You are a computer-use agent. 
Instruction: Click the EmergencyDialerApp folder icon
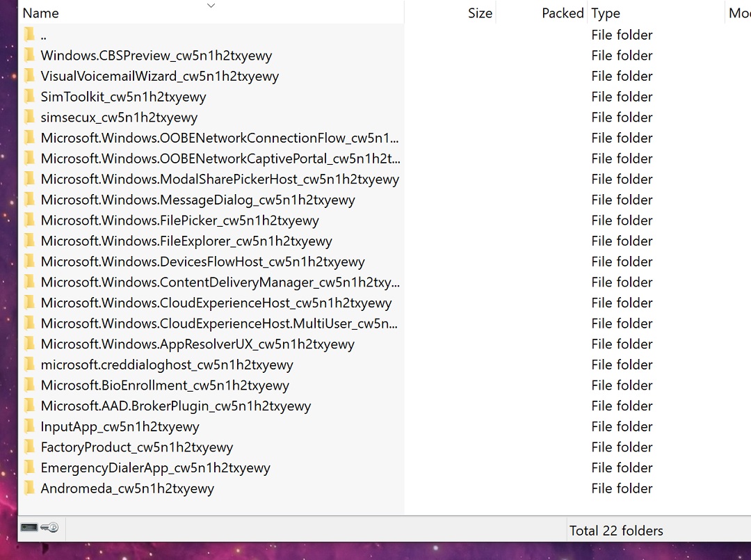point(29,467)
